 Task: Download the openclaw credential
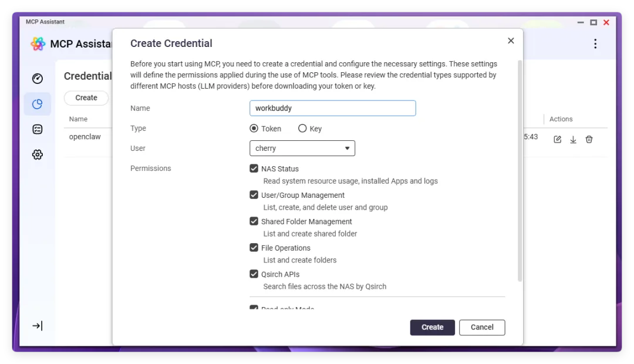tap(573, 140)
